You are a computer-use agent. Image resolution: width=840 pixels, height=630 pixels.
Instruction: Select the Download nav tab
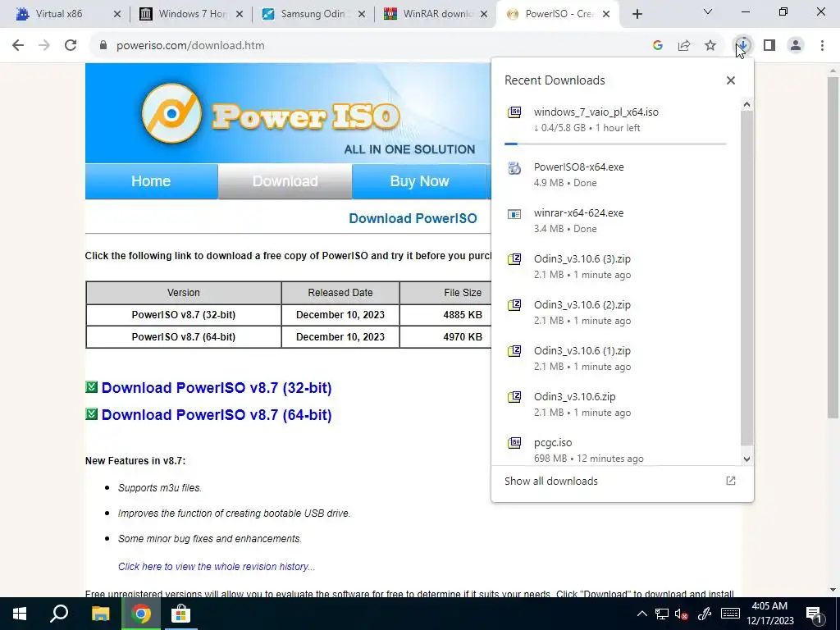[285, 181]
